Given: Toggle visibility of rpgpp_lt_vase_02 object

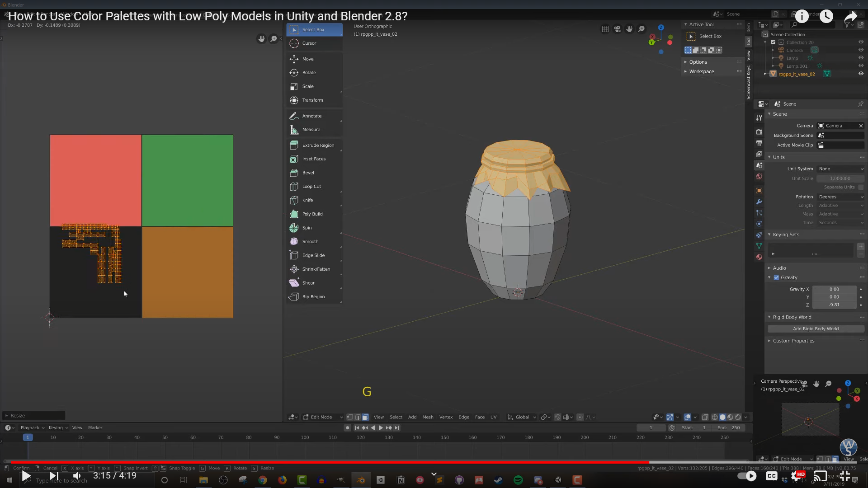Looking at the screenshot, I should click(861, 74).
